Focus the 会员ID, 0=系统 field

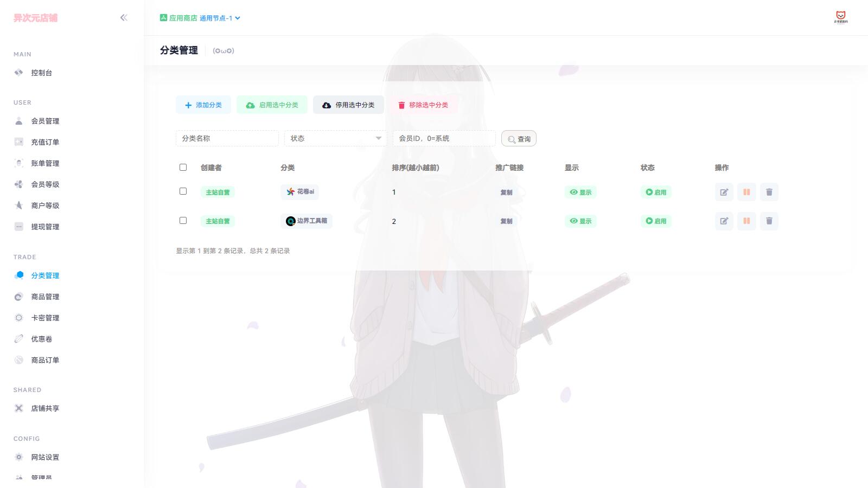pyautogui.click(x=444, y=138)
